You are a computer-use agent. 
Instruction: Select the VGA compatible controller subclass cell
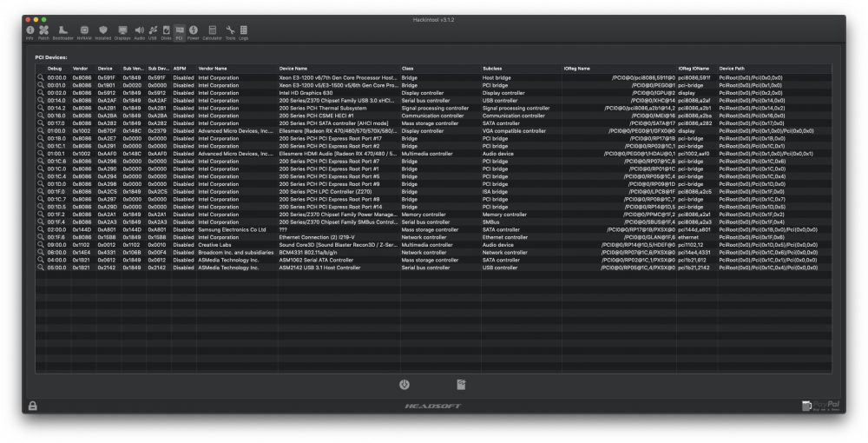(x=514, y=130)
